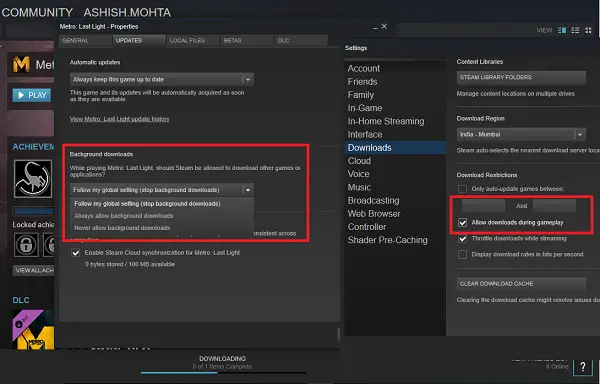This screenshot has height=384, width=600.
Task: Choose Always allow background downloads option
Action: pyautogui.click(x=124, y=216)
